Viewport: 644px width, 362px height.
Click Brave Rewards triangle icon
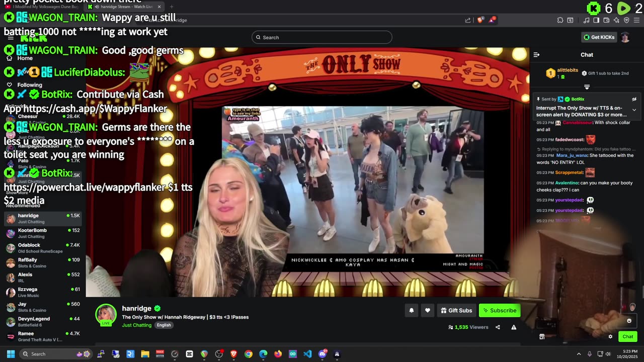[492, 20]
